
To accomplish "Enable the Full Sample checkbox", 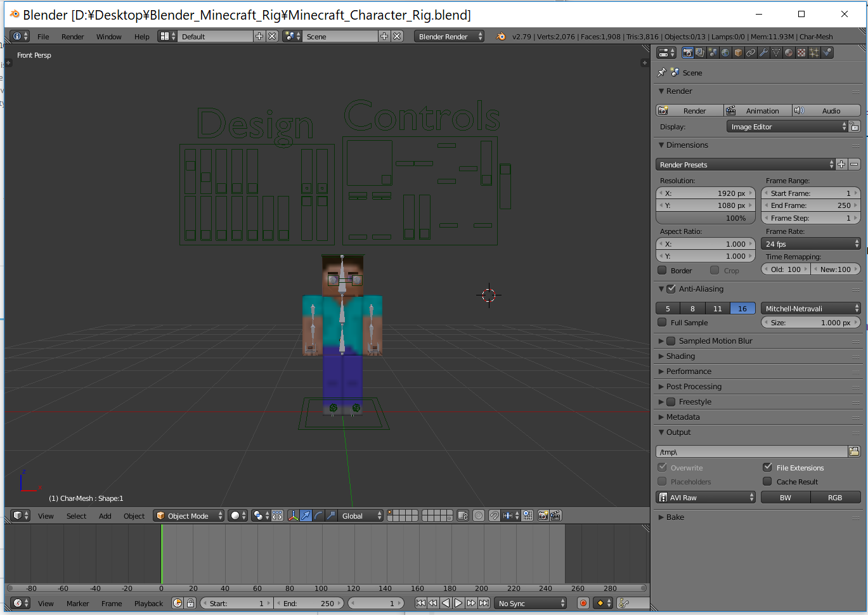I will [x=662, y=322].
